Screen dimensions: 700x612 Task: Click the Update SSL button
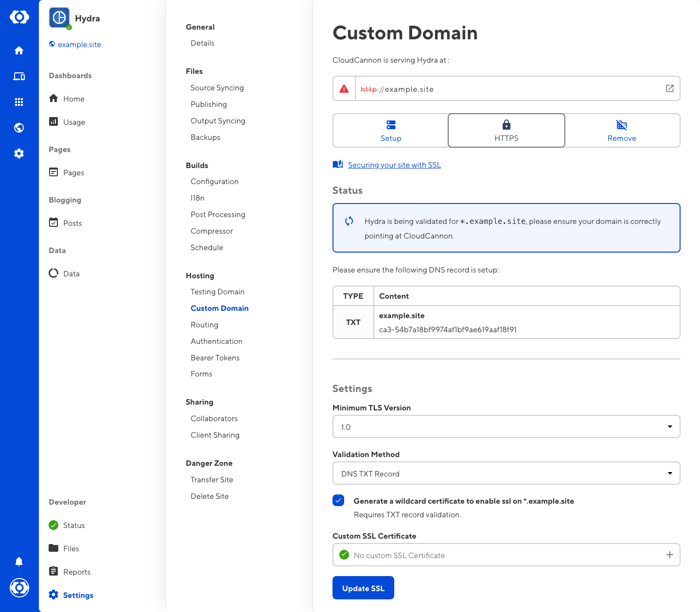363,588
